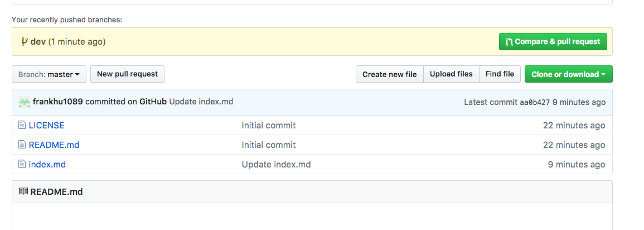Click 9 minutes ago in index.md row
The height and width of the screenshot is (230, 644).
[577, 165]
